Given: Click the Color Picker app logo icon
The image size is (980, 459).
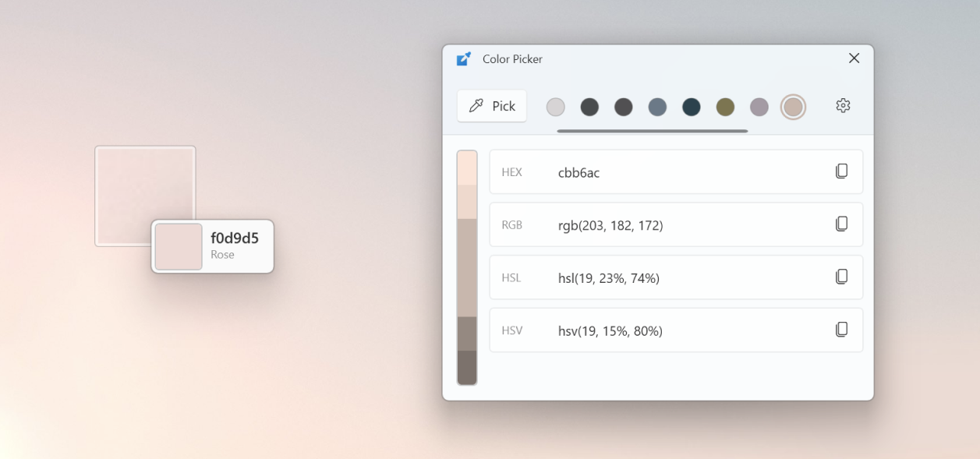Looking at the screenshot, I should click(465, 58).
